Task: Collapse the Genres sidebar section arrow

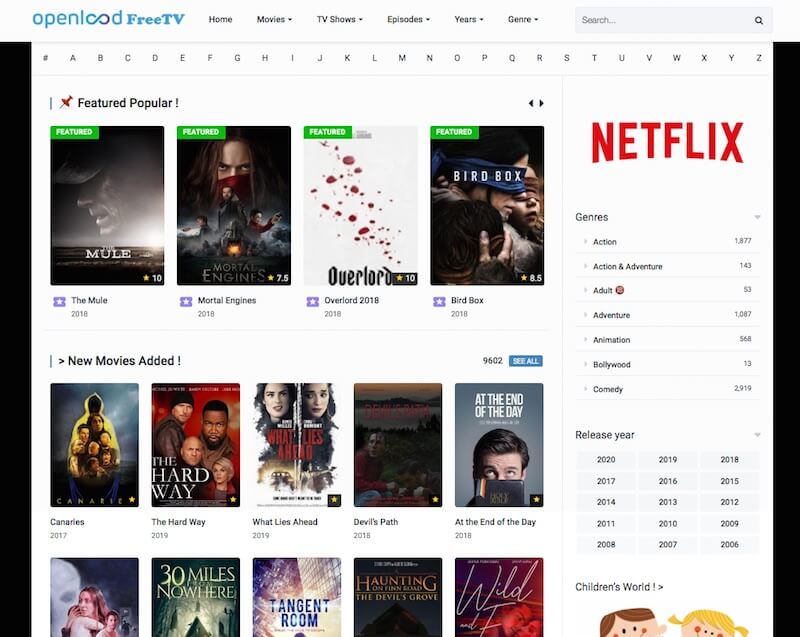Action: click(758, 217)
